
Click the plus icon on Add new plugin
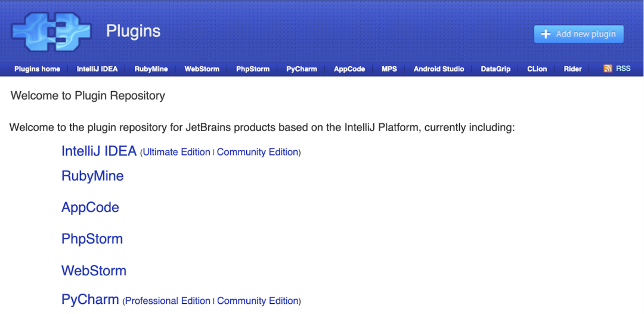point(546,34)
